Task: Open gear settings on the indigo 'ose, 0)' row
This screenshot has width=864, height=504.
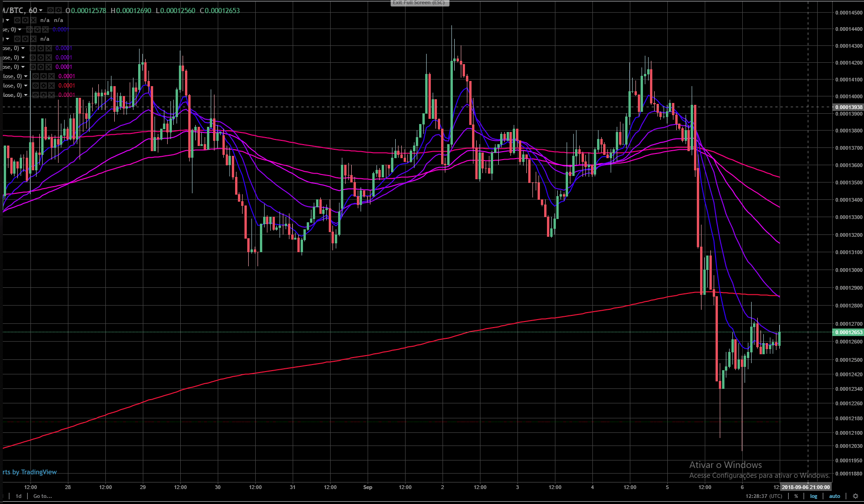Action: tap(41, 48)
